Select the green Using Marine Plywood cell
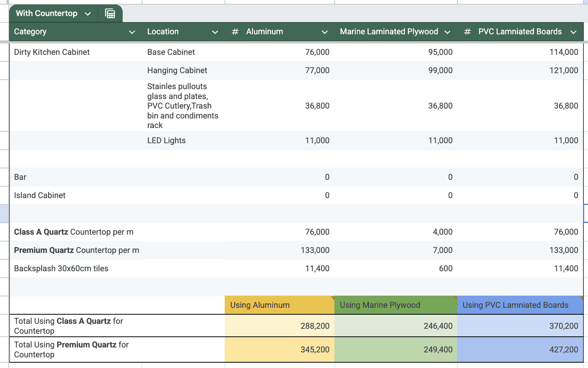The width and height of the screenshot is (588, 368). (x=395, y=305)
